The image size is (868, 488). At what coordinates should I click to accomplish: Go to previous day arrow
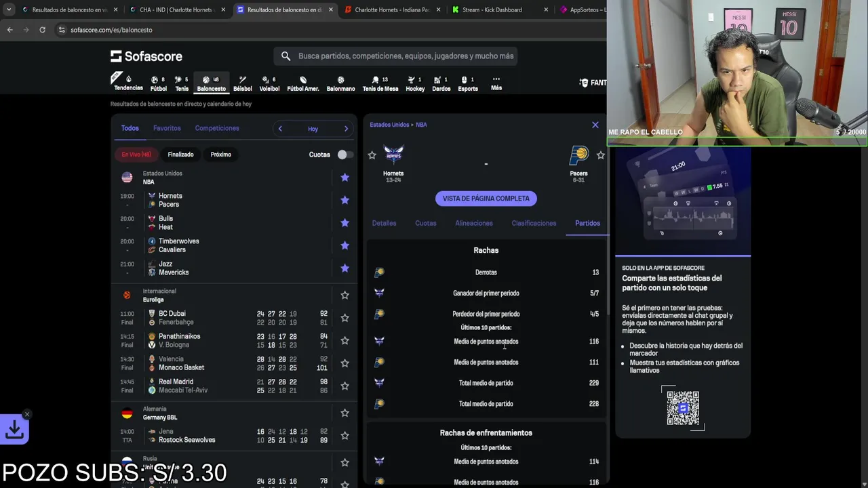point(280,129)
